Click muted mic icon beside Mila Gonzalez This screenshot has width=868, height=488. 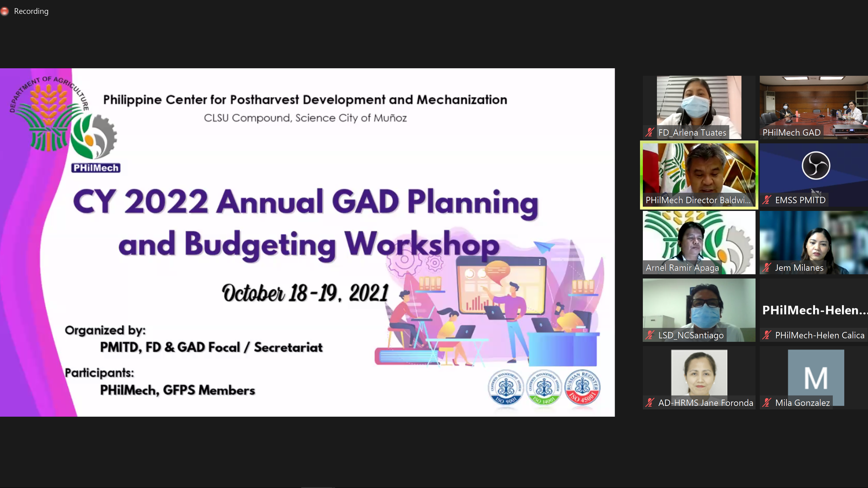coord(767,403)
